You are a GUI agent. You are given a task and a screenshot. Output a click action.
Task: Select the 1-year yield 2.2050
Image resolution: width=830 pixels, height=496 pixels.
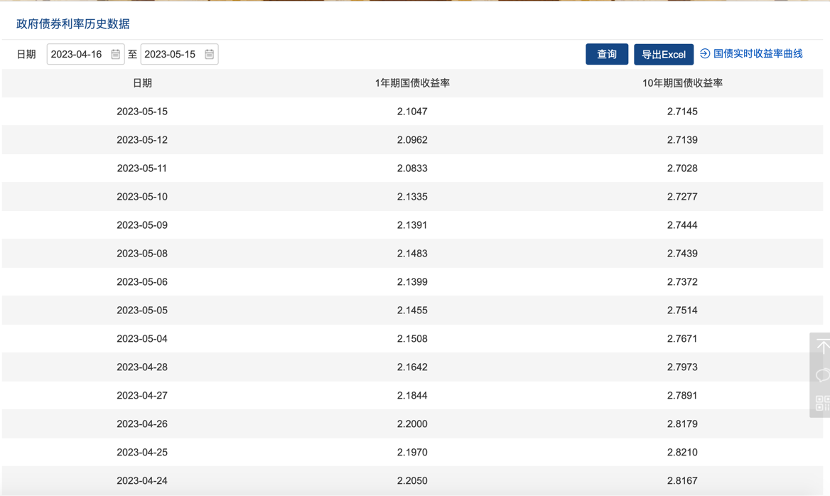click(x=412, y=481)
